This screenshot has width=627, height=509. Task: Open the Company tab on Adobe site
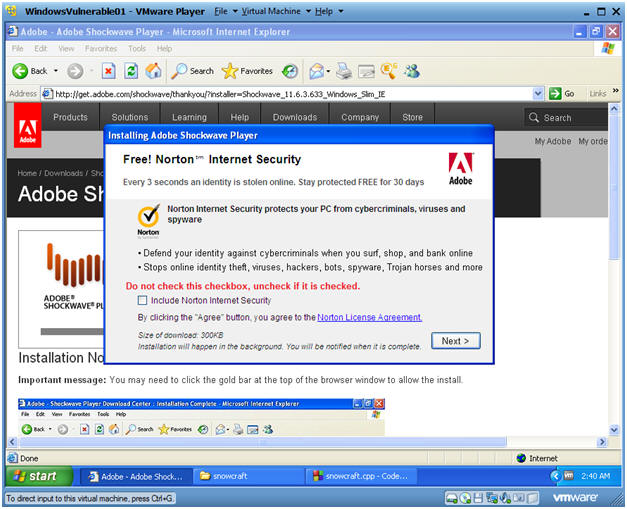point(360,117)
